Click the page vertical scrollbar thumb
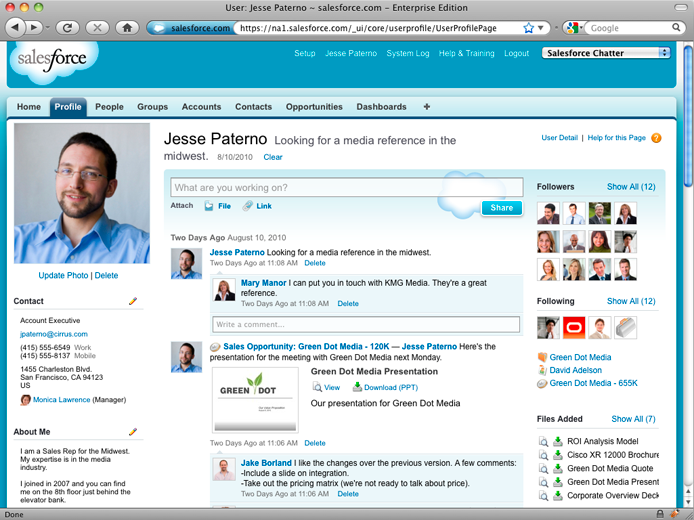694x520 pixels. [688, 115]
